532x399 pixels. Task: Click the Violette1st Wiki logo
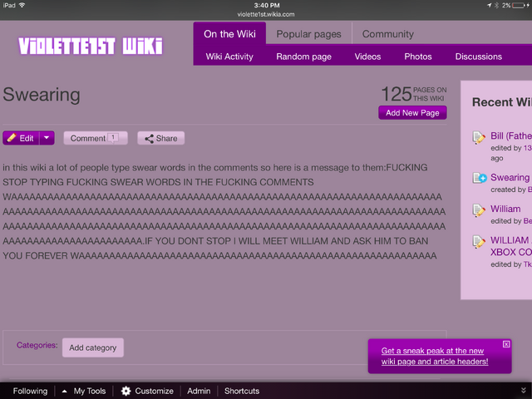pos(91,47)
